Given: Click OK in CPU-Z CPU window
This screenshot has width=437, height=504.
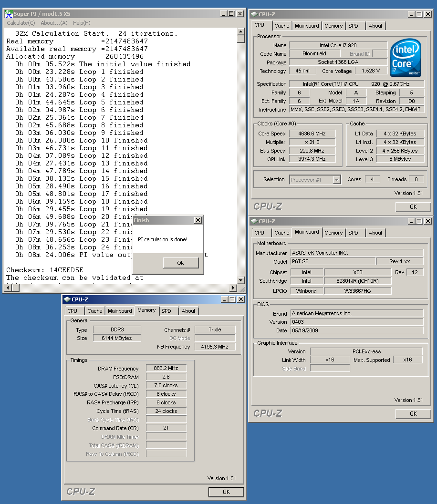Looking at the screenshot, I should click(413, 207).
